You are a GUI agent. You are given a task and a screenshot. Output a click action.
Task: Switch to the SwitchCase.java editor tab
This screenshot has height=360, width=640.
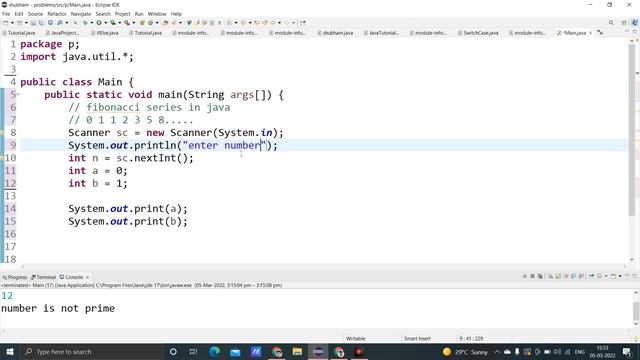(x=478, y=33)
